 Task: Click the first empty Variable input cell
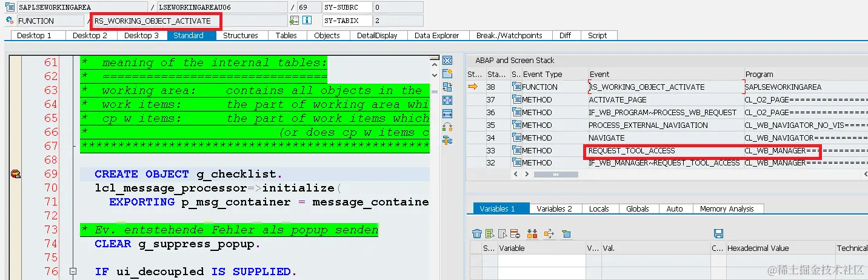[x=542, y=260]
